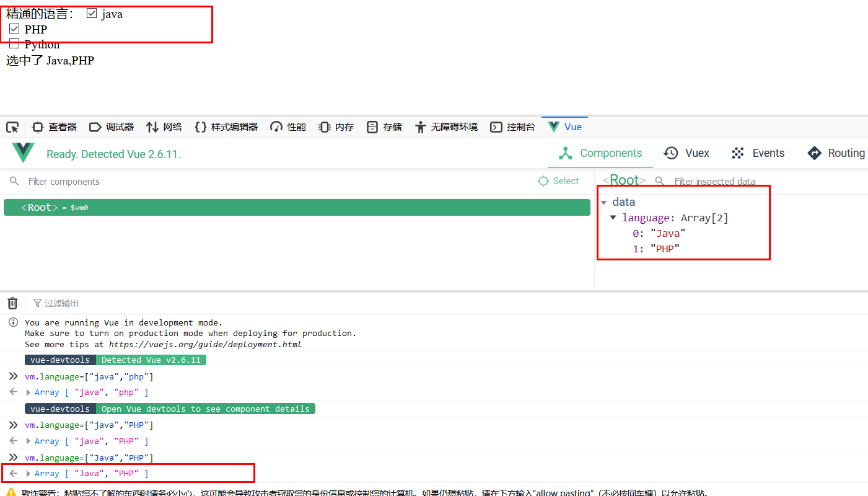Viewport: 868px width, 496px height.
Task: Clear console with the trash icon
Action: click(12, 303)
